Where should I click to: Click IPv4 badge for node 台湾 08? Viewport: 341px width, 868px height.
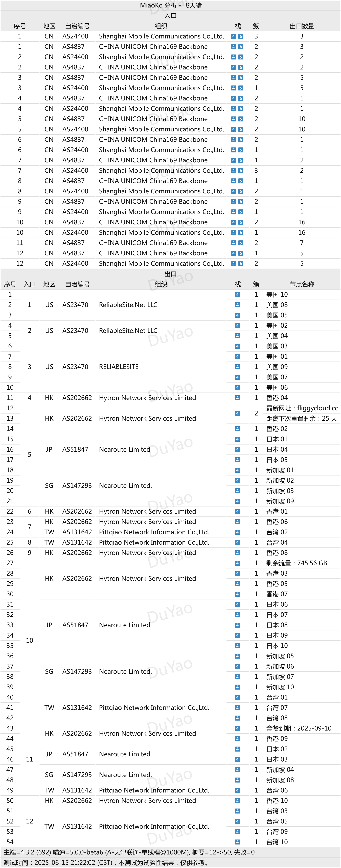(x=238, y=718)
